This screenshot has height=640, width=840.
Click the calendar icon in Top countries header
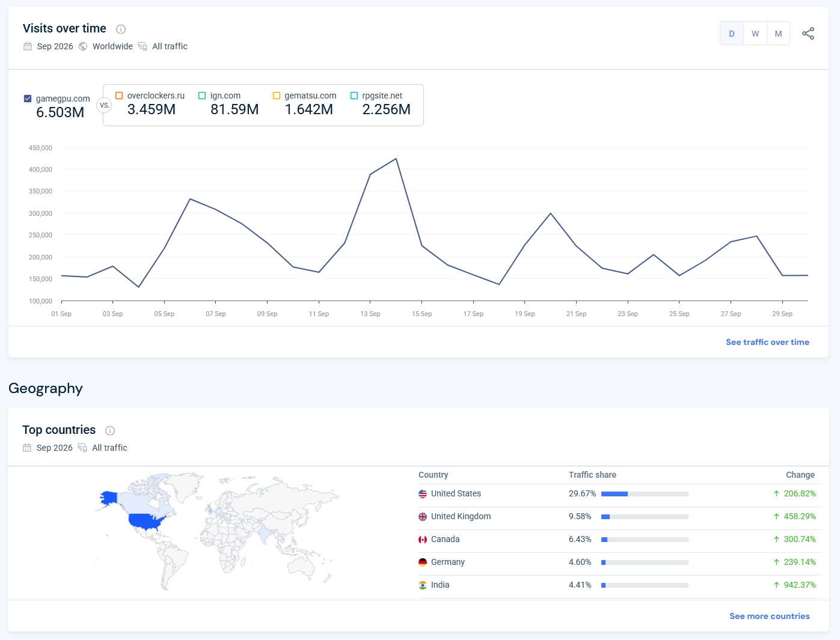pyautogui.click(x=27, y=448)
